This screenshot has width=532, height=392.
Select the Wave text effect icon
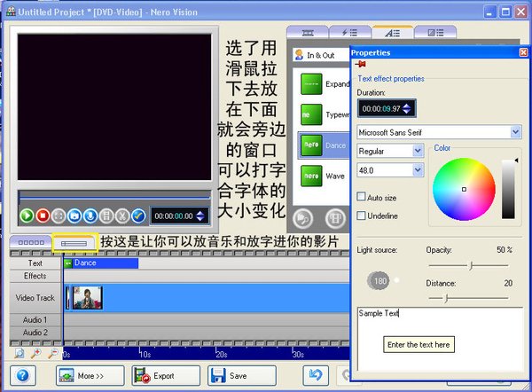point(311,176)
